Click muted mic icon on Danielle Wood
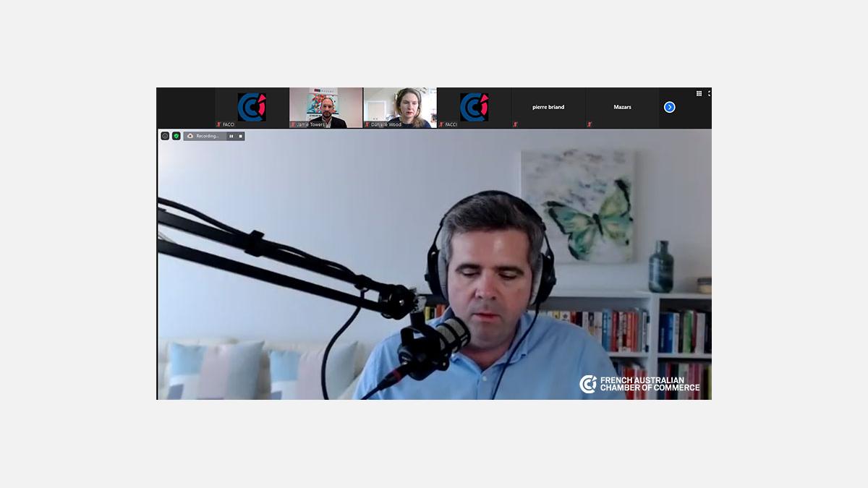The width and height of the screenshot is (868, 488). pos(367,124)
